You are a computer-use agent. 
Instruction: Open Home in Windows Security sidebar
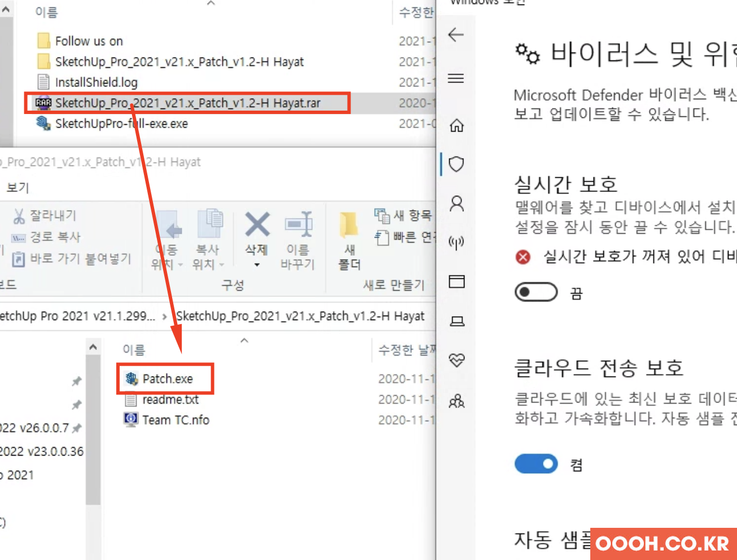[x=457, y=125]
